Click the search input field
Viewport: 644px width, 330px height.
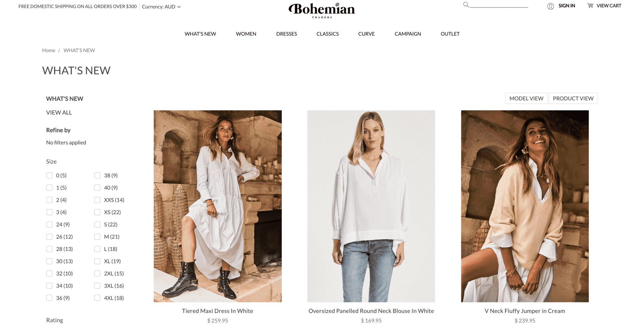click(x=499, y=5)
